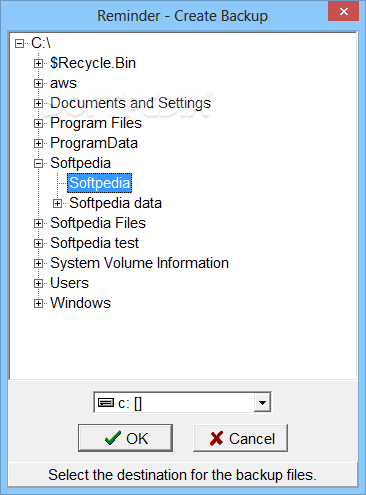Select the Users folder
This screenshot has height=495, width=366.
pyautogui.click(x=69, y=283)
